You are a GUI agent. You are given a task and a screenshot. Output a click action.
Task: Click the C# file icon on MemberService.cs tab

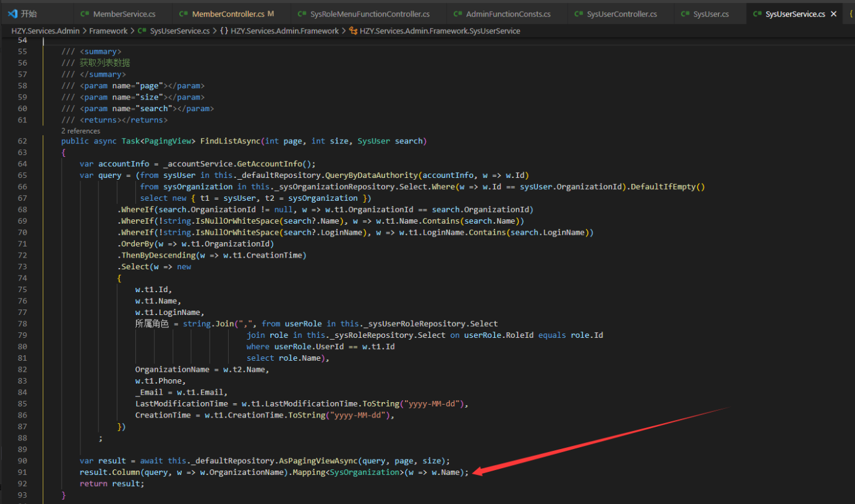(x=85, y=14)
